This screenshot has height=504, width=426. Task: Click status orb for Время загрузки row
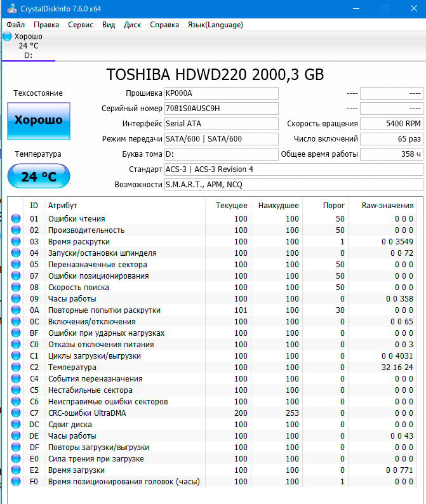tap(16, 470)
